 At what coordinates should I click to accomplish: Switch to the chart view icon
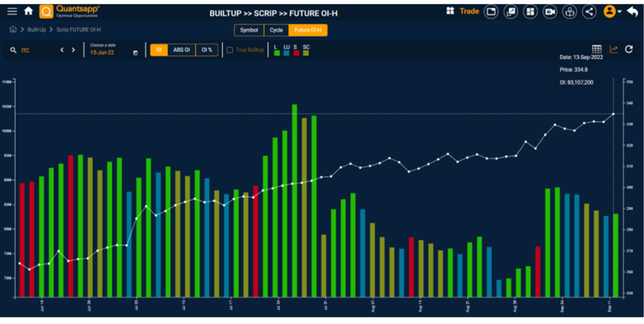point(613,49)
